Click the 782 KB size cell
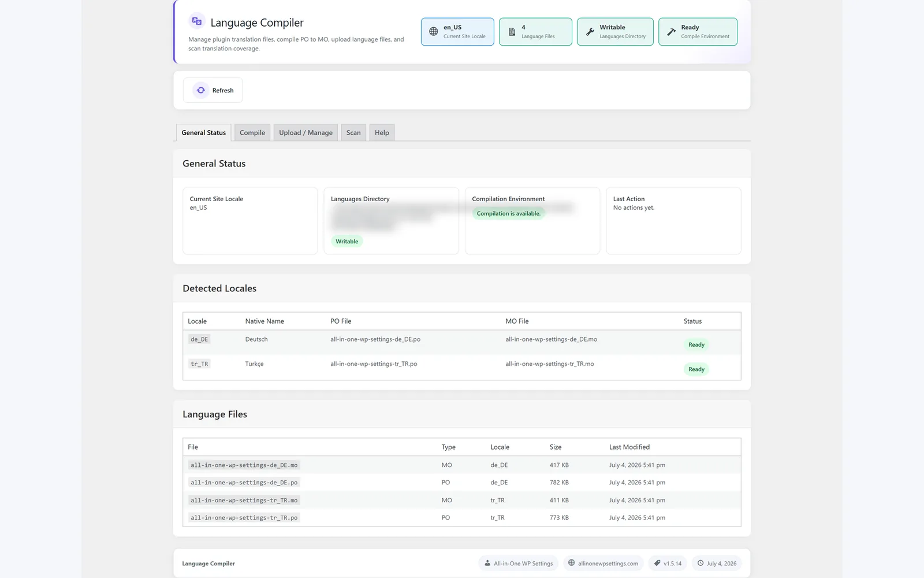 (x=559, y=483)
